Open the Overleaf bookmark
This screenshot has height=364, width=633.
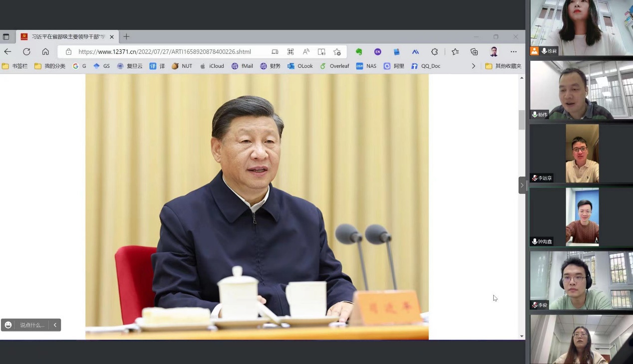(334, 66)
